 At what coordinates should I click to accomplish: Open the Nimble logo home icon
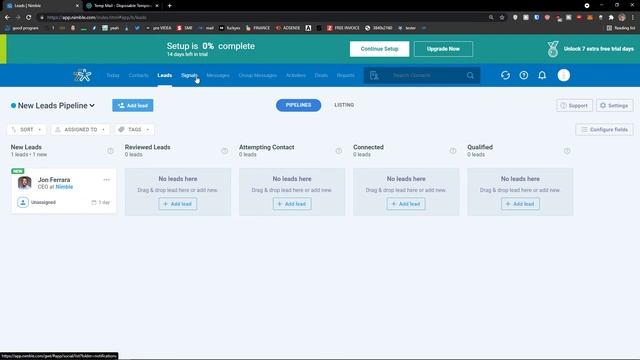tap(82, 76)
